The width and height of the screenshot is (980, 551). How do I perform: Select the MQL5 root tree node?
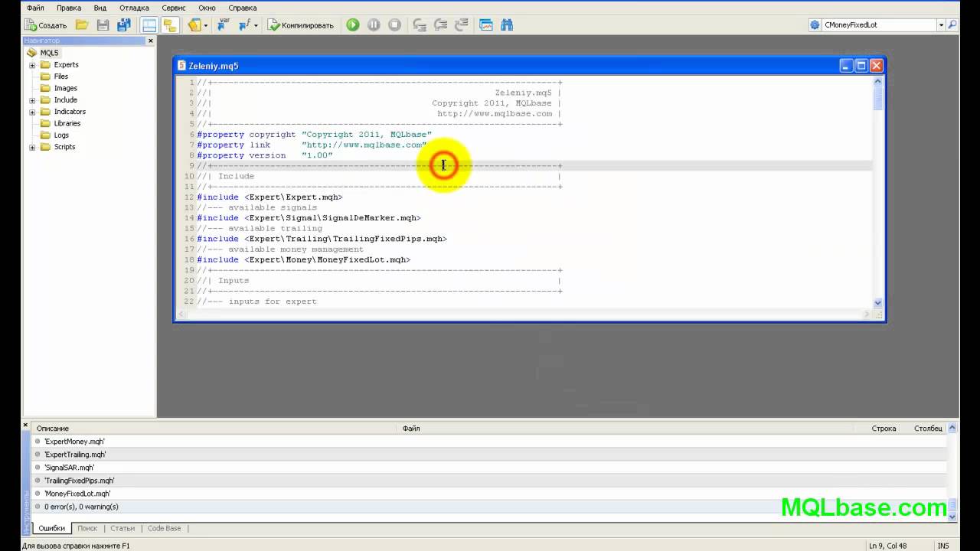coord(49,53)
